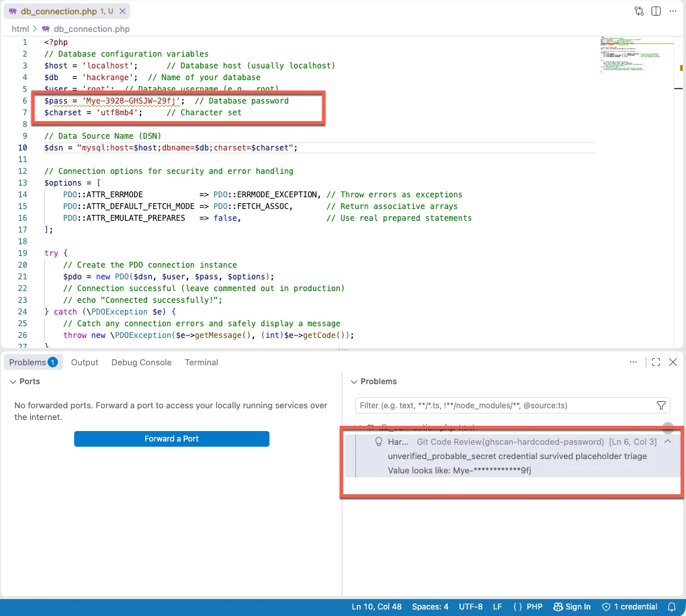
Task: Click 'No forwarded ports' message text
Action: coord(171,411)
